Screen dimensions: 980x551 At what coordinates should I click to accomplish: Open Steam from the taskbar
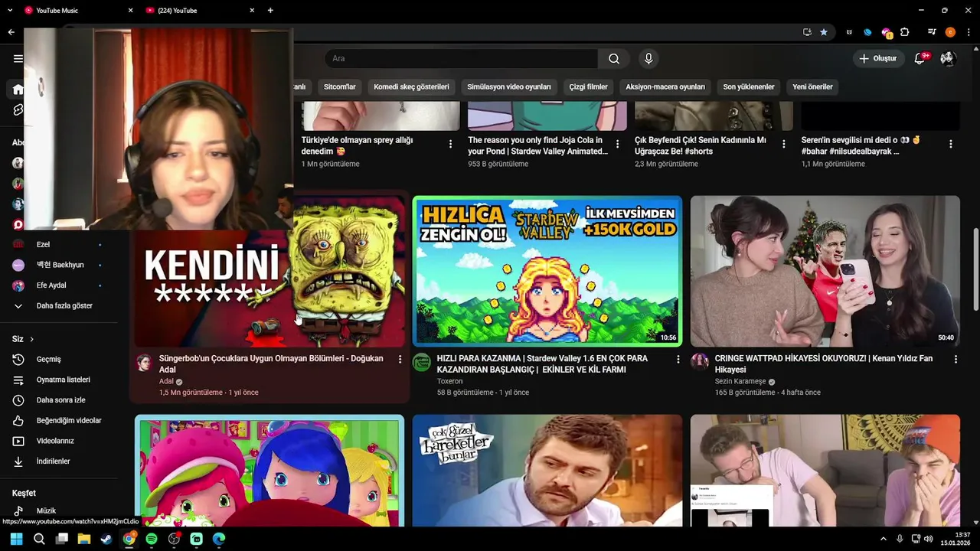(106, 539)
